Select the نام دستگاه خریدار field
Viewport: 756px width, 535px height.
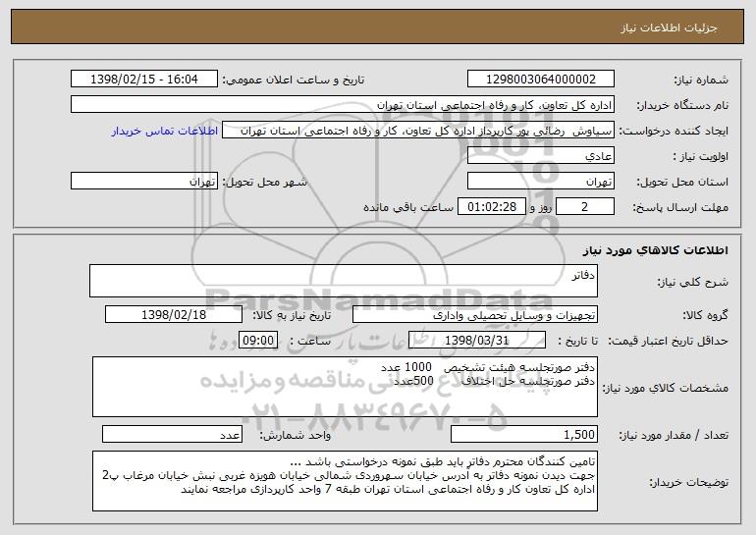point(343,105)
